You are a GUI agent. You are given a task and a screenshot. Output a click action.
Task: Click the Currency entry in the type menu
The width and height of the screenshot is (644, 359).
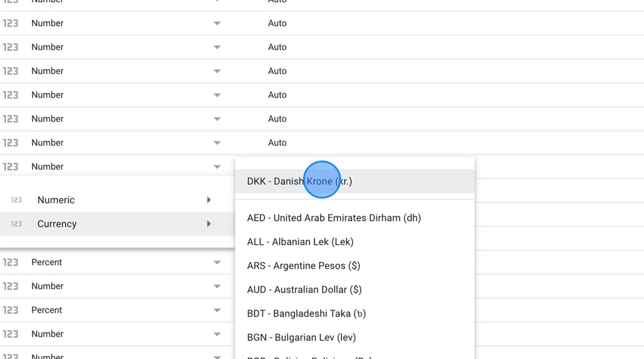click(57, 223)
